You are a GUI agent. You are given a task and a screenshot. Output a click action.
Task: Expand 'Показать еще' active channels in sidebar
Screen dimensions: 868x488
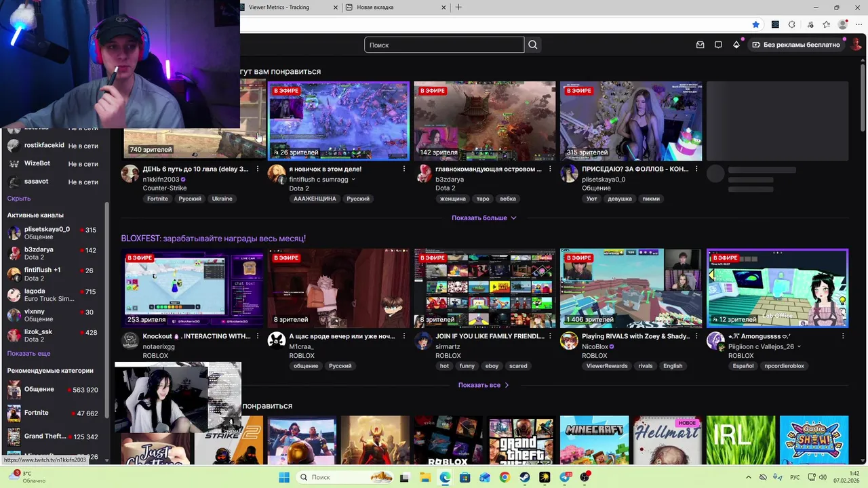tap(28, 354)
